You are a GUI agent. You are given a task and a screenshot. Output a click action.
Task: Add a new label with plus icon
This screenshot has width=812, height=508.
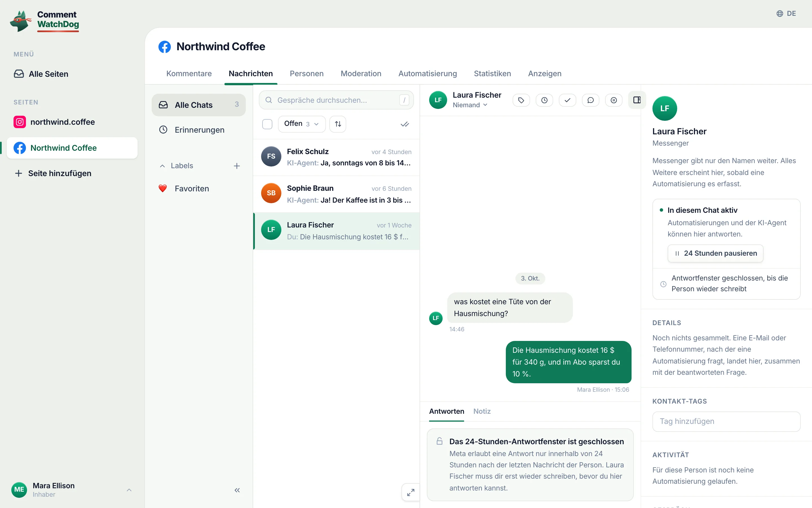pyautogui.click(x=237, y=166)
